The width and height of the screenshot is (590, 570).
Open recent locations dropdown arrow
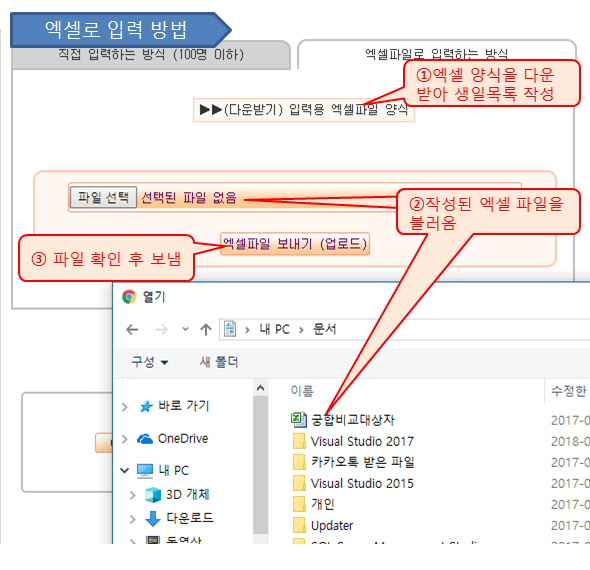(x=185, y=329)
